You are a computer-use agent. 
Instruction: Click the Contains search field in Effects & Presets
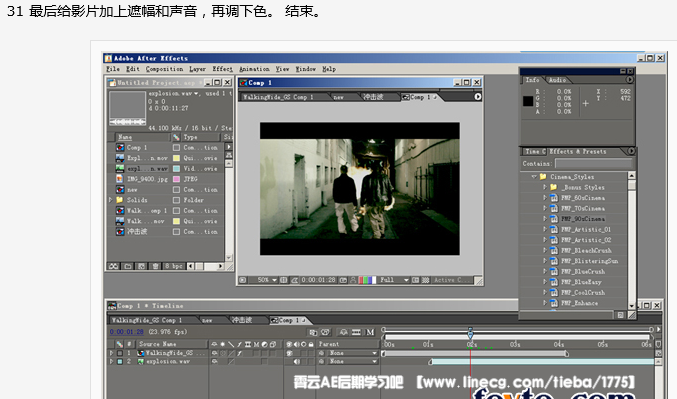pyautogui.click(x=593, y=164)
